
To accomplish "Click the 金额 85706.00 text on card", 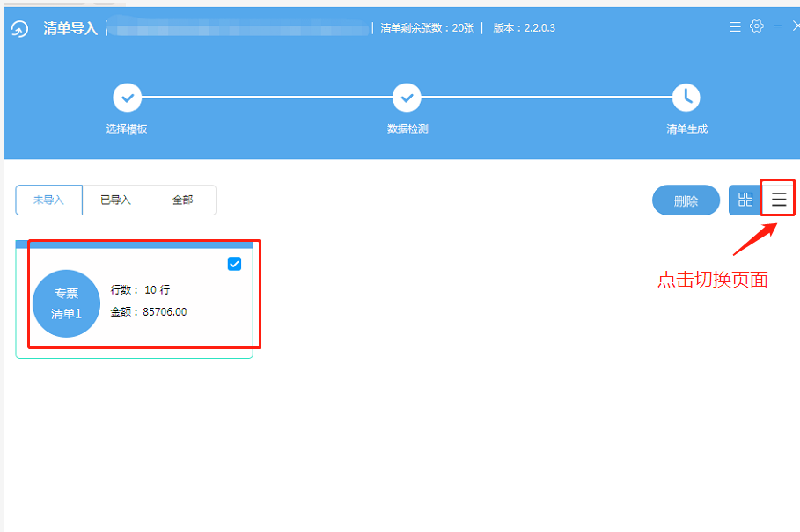I will pyautogui.click(x=148, y=312).
